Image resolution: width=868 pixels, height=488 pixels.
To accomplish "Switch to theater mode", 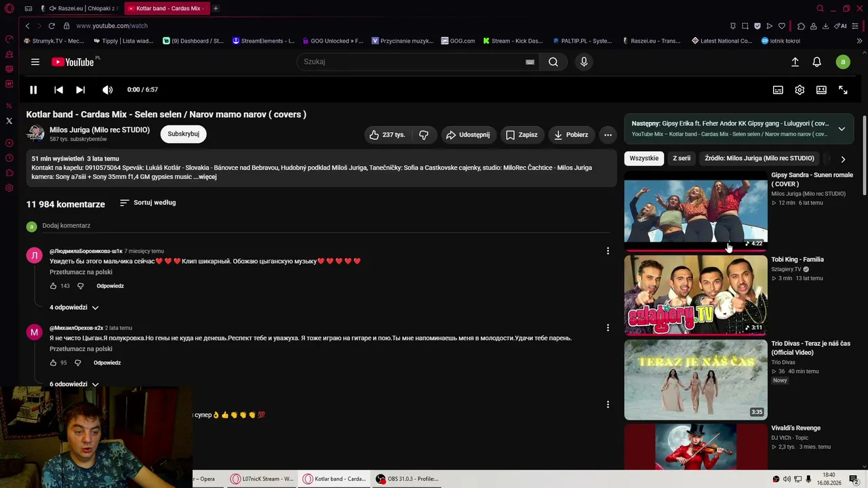I will (821, 89).
